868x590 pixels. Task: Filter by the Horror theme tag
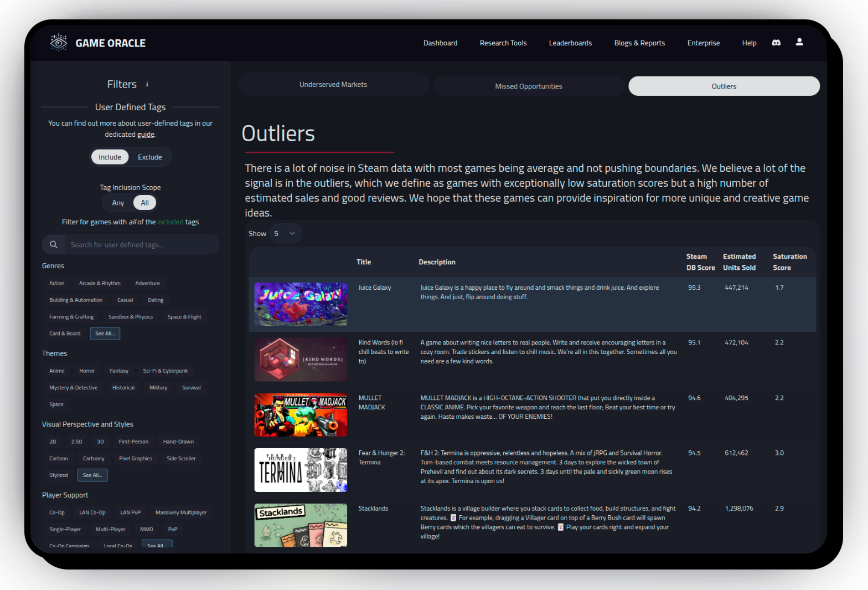(87, 371)
